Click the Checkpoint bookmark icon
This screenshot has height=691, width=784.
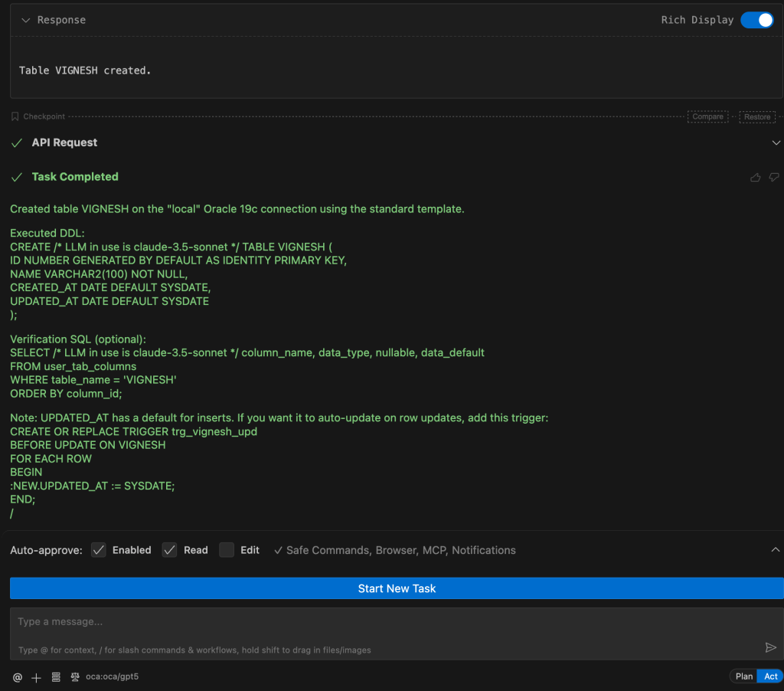pos(15,116)
